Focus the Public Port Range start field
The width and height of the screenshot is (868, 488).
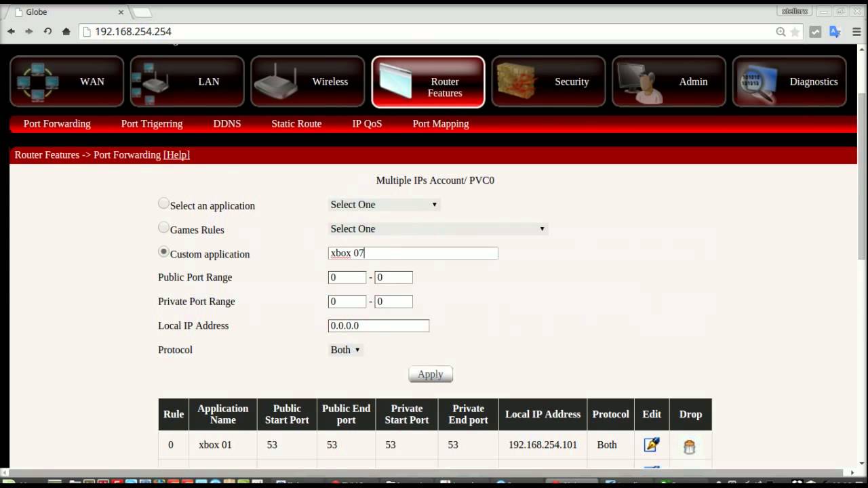click(347, 277)
